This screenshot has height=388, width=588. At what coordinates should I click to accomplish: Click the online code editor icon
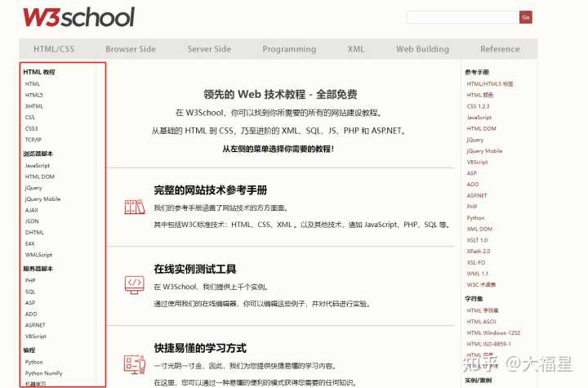coord(134,285)
